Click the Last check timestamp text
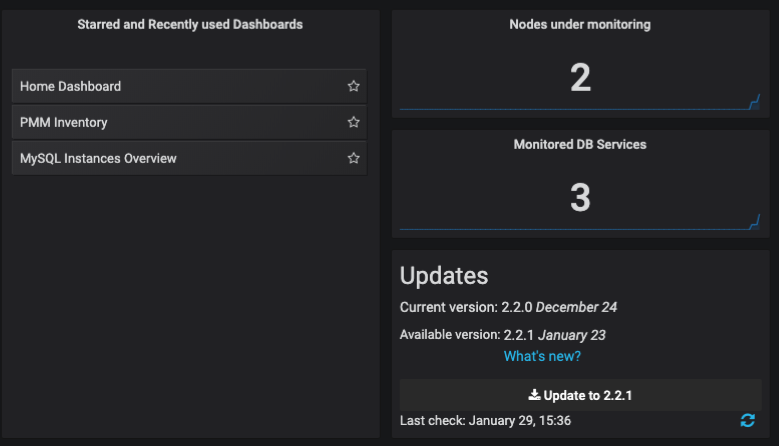This screenshot has width=779, height=446. coord(485,421)
